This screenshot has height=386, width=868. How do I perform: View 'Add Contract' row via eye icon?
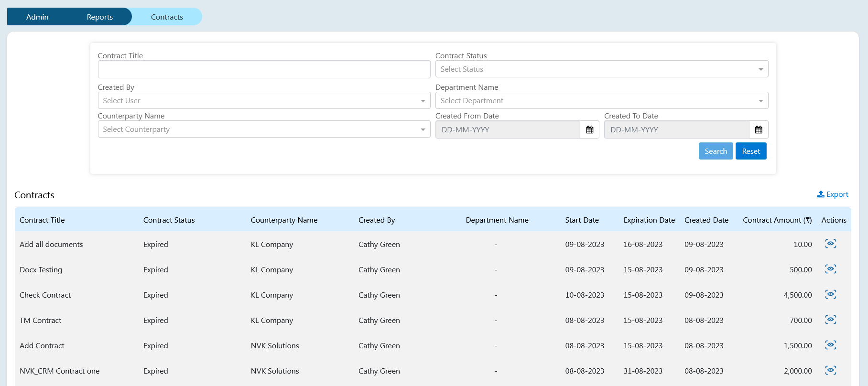[830, 345]
